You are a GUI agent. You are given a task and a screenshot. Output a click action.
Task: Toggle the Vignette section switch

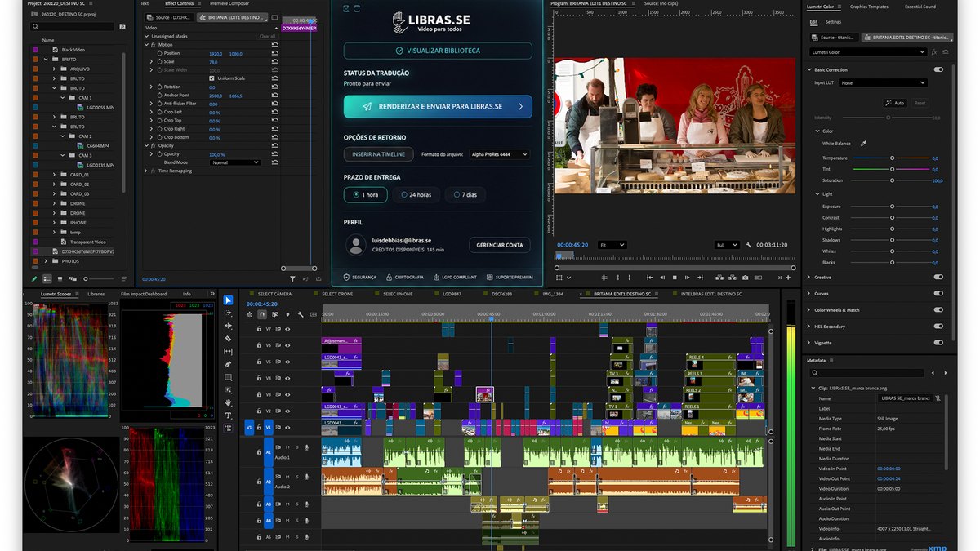pos(938,343)
